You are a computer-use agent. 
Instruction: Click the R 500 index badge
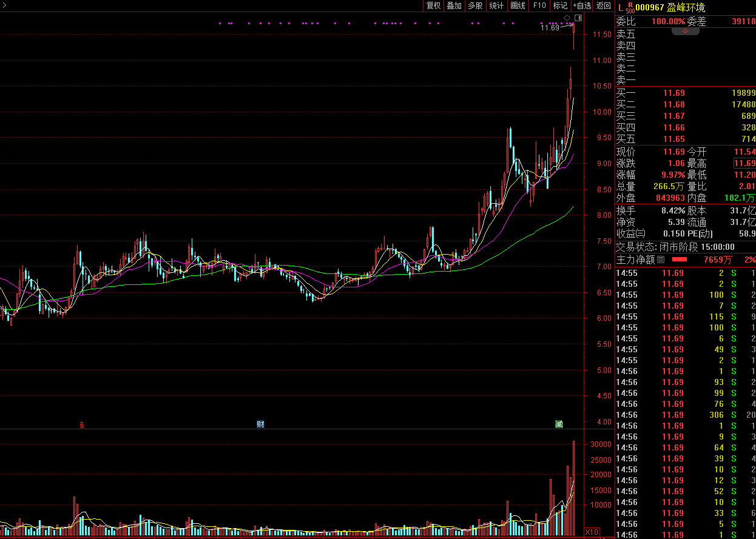pos(630,8)
